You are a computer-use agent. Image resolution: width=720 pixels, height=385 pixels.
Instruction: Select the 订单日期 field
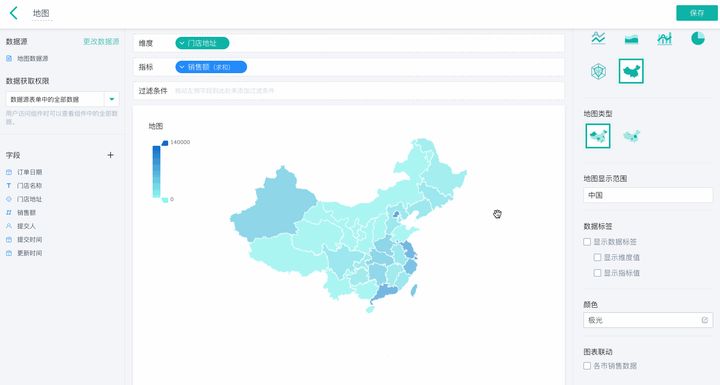click(x=29, y=172)
